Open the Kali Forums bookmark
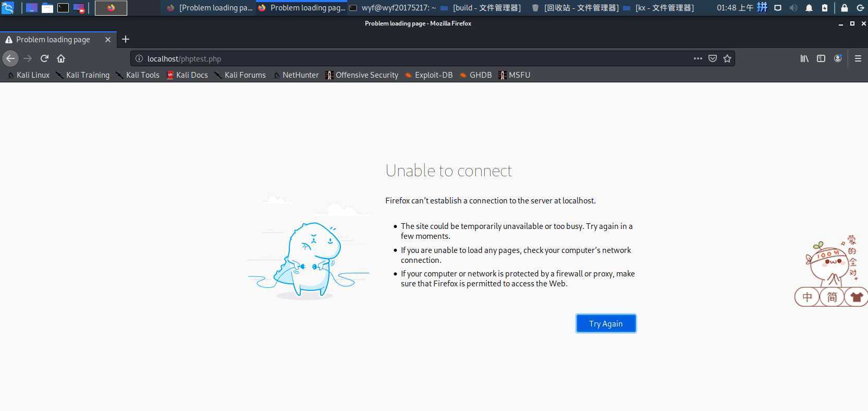868x411 pixels. click(240, 75)
